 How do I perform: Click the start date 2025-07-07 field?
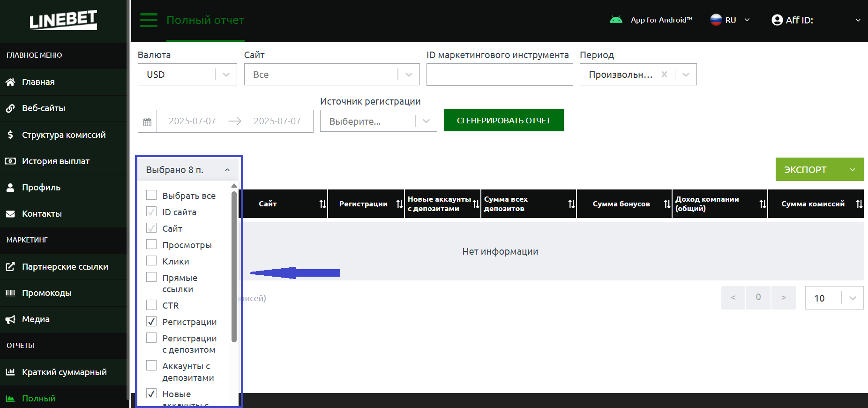pos(192,121)
